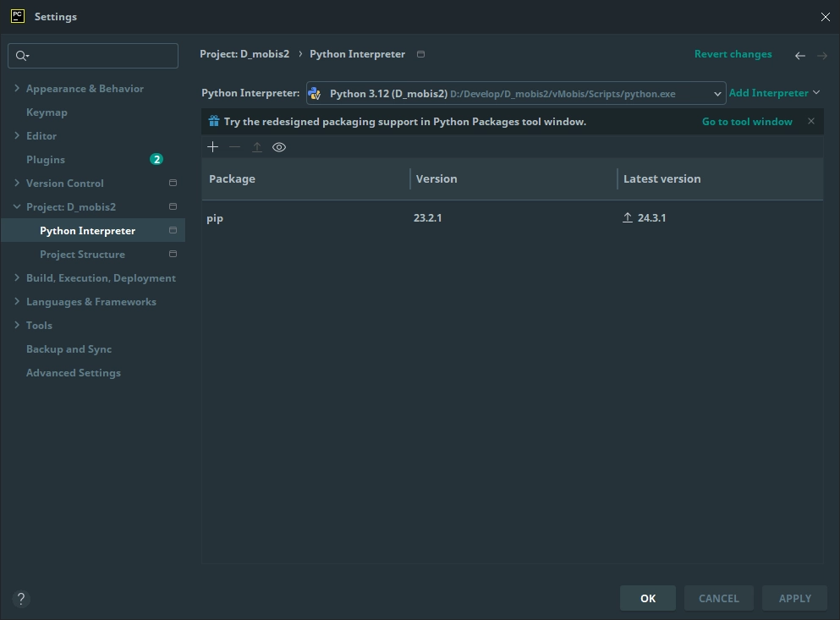The width and height of the screenshot is (840, 620).
Task: Close the Settings dialog window
Action: click(825, 17)
